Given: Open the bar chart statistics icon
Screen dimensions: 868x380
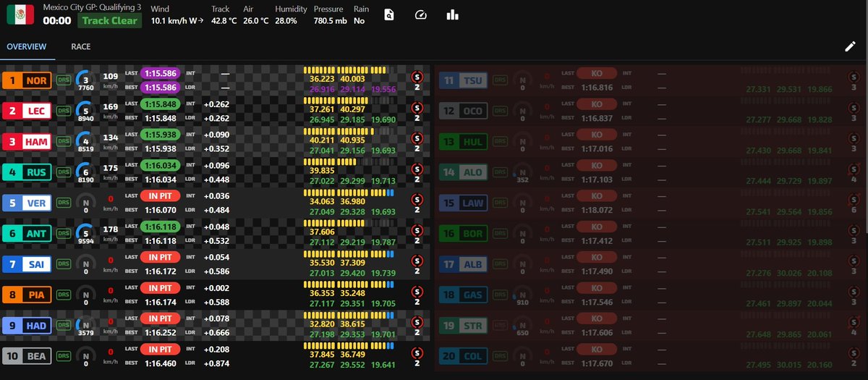Looking at the screenshot, I should point(453,14).
